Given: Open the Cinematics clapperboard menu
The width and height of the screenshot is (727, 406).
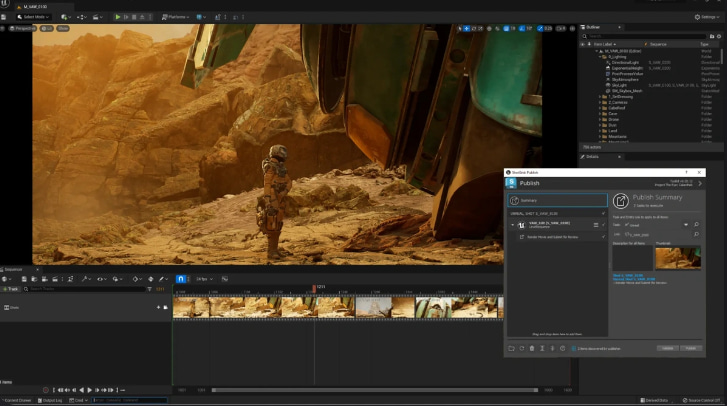Looking at the screenshot, I should tap(97, 17).
